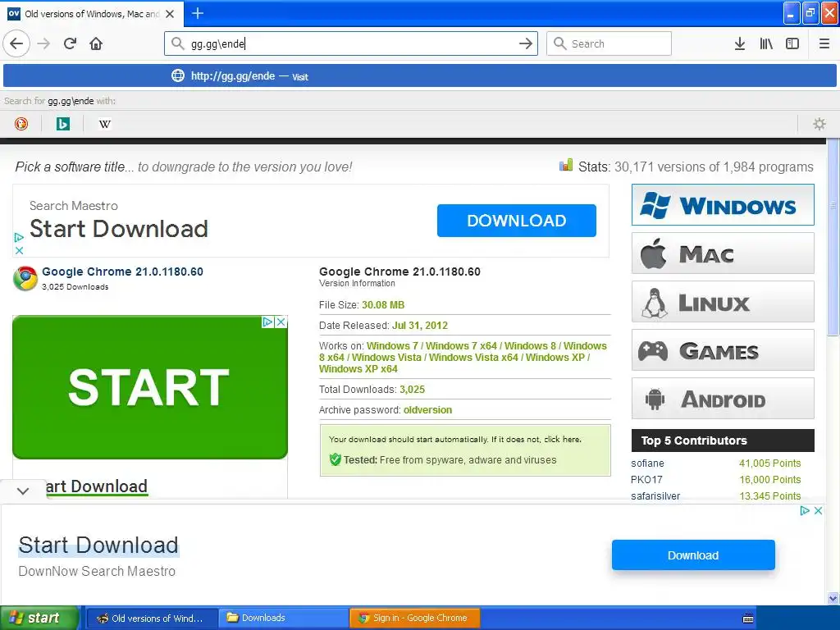Restore down the browser window
The height and width of the screenshot is (630, 840).
pyautogui.click(x=810, y=13)
